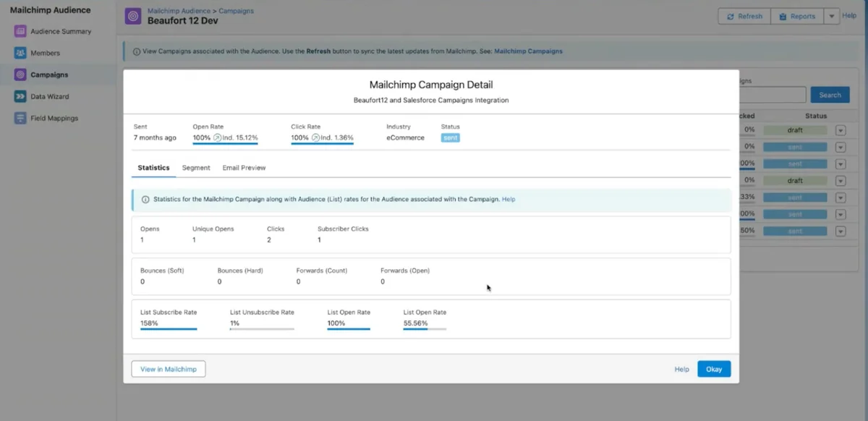The width and height of the screenshot is (868, 421).
Task: Click the Mailchimp Campaign Detail title
Action: [431, 85]
